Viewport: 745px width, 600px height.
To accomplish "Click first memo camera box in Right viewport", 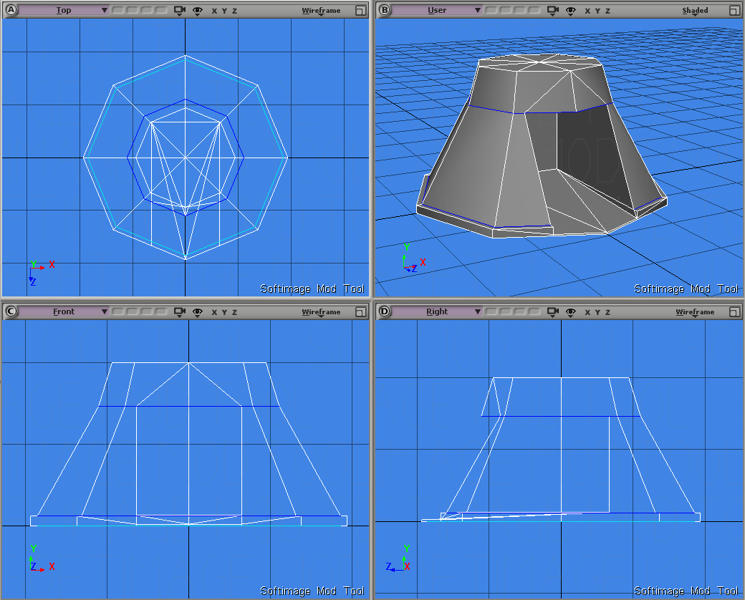I will (491, 312).
